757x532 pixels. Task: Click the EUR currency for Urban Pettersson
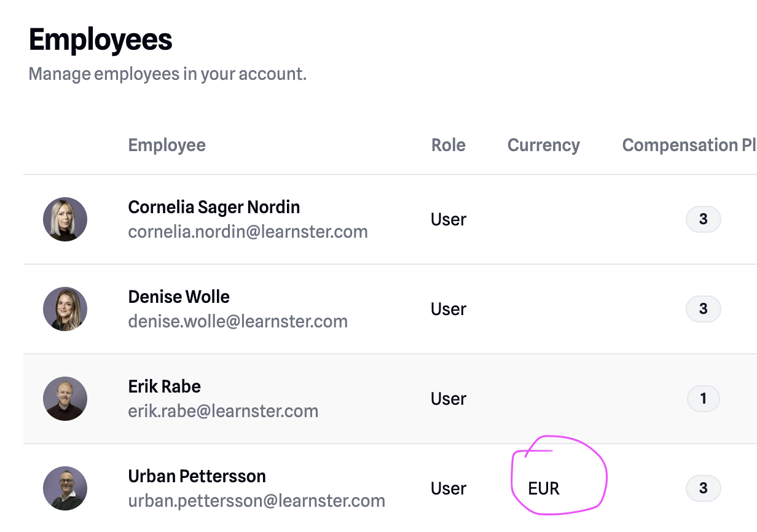(x=544, y=489)
